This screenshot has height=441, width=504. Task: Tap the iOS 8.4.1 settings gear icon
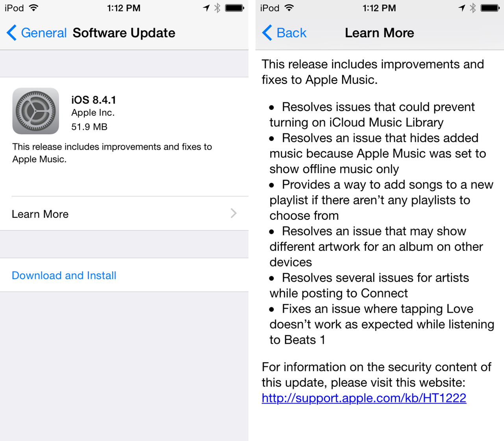(x=35, y=111)
